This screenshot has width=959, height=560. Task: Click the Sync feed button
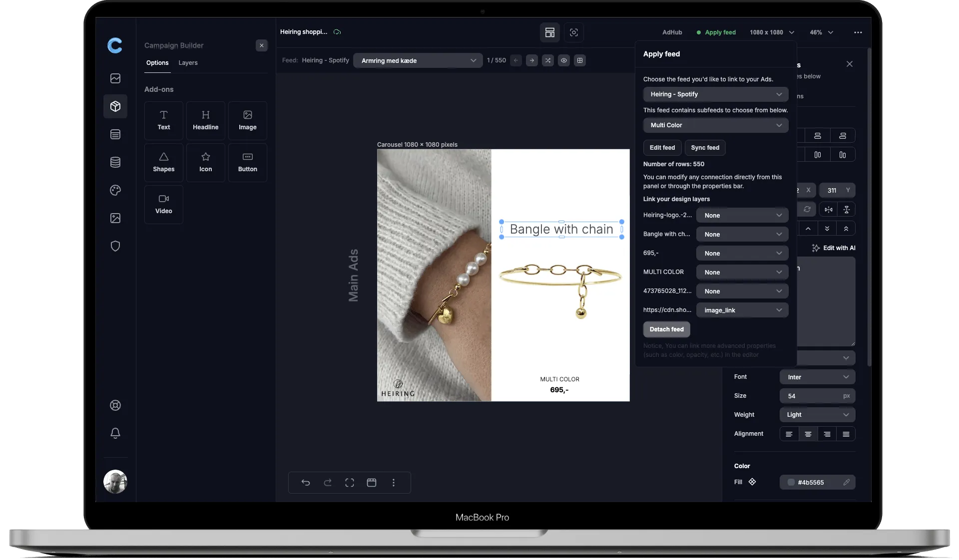click(705, 148)
